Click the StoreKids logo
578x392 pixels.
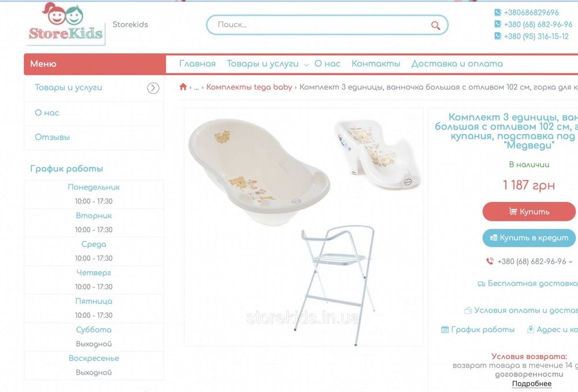coord(66,24)
